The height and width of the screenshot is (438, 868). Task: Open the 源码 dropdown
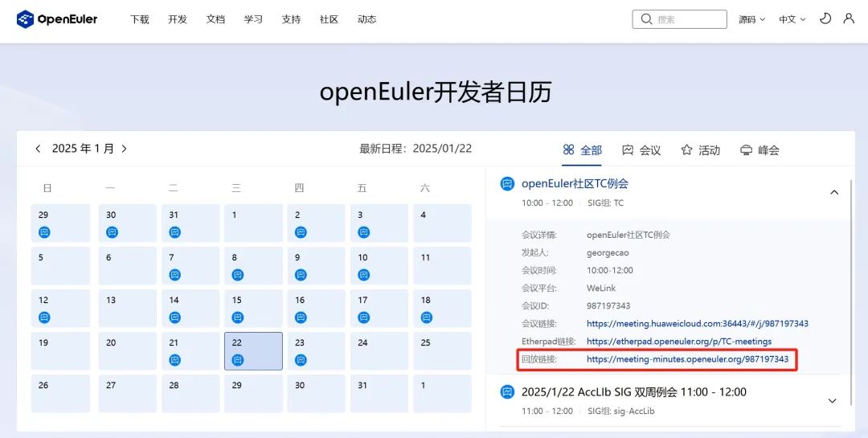(751, 19)
